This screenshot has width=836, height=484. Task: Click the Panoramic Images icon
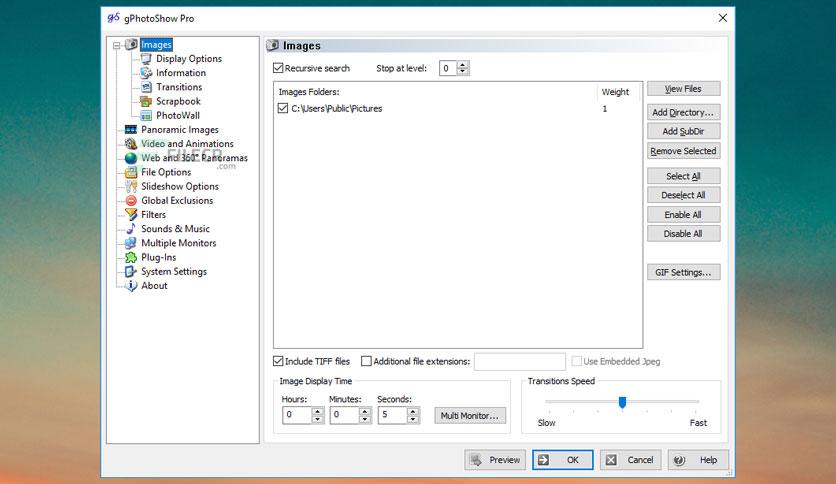coord(131,130)
